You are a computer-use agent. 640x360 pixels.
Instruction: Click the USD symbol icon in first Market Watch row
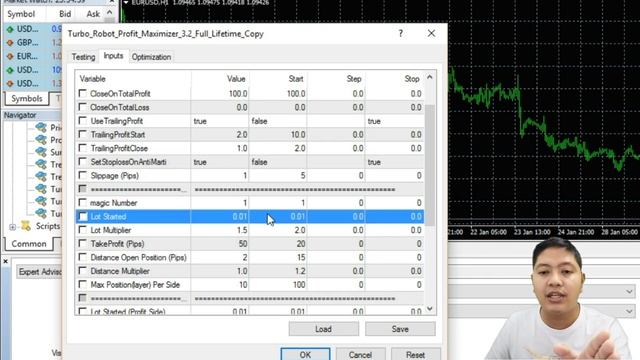(10, 29)
